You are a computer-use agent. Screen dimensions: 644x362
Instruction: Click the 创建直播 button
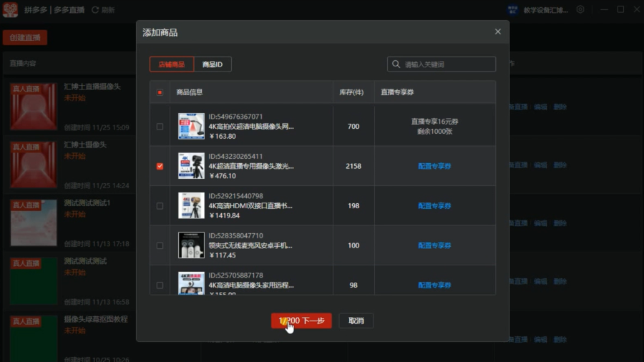(x=25, y=37)
